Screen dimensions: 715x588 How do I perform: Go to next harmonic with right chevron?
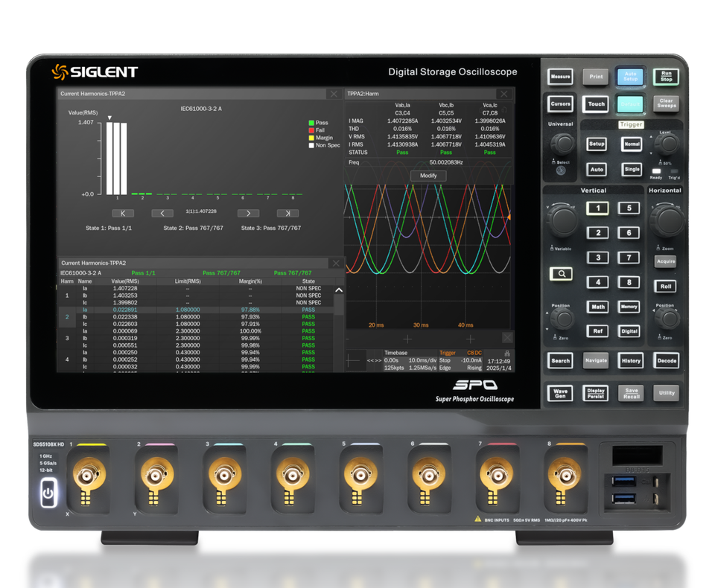pos(248,214)
